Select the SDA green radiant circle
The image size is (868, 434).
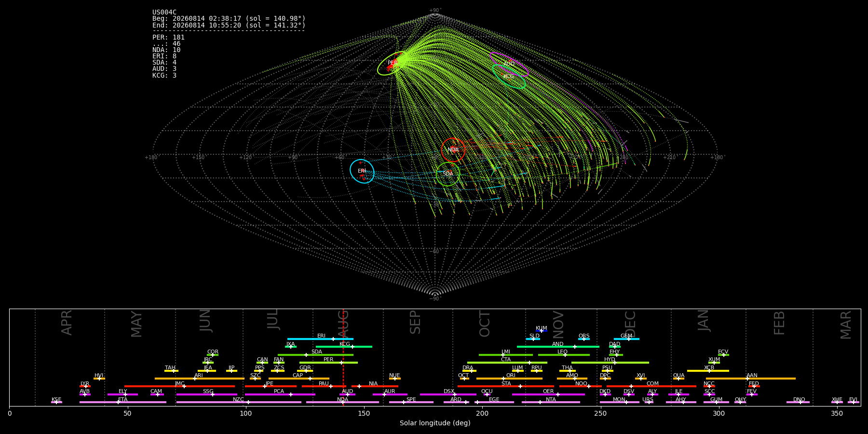[448, 174]
